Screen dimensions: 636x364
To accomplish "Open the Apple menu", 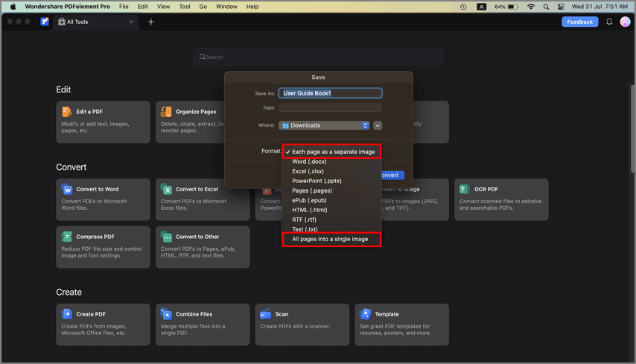I will [x=13, y=7].
